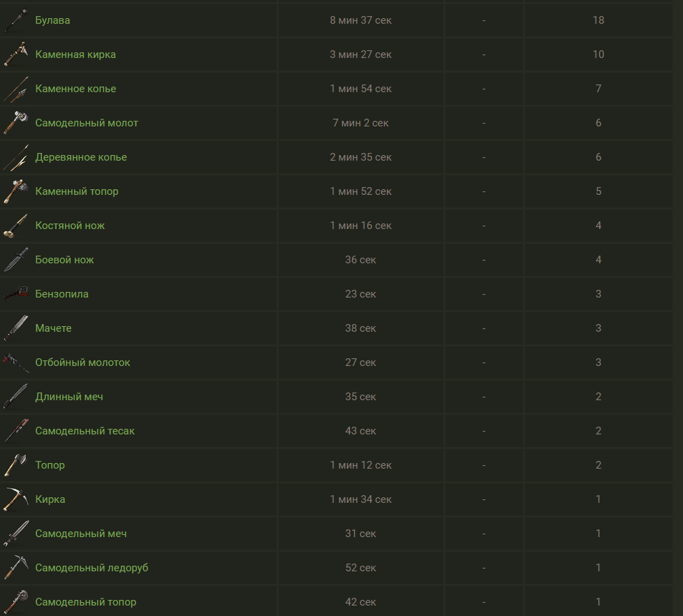Click the Самодельный молот hammer icon
Viewport: 683px width, 616px height.
tap(16, 123)
